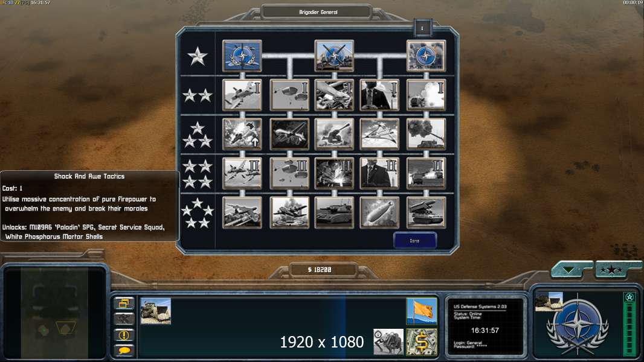Screen dimensions: 644x362
Task: Select the missile launcher vehicle five-star power
Action: tap(426, 212)
